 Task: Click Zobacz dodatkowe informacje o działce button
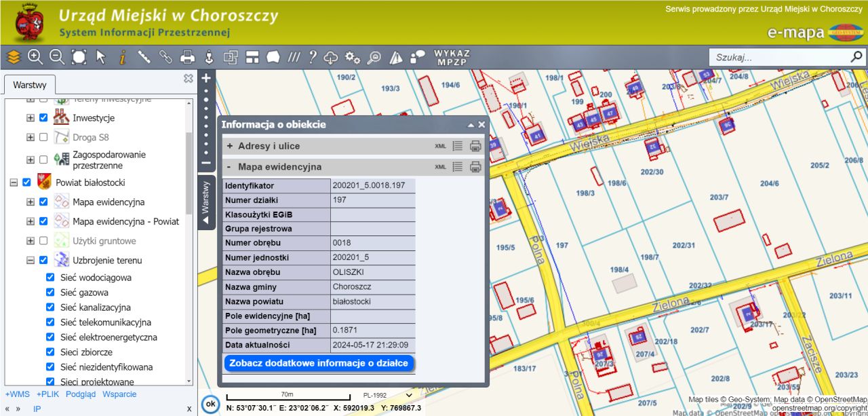pos(319,363)
